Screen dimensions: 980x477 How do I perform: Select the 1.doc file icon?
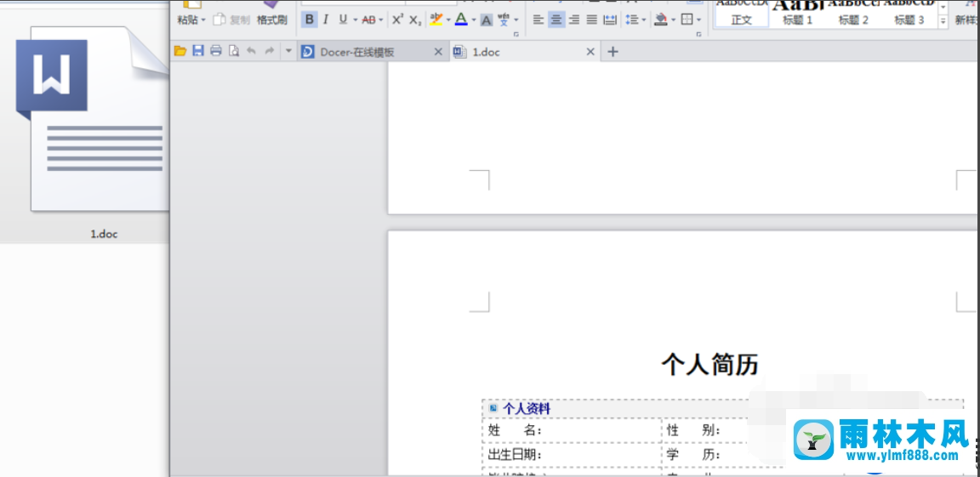[x=93, y=119]
